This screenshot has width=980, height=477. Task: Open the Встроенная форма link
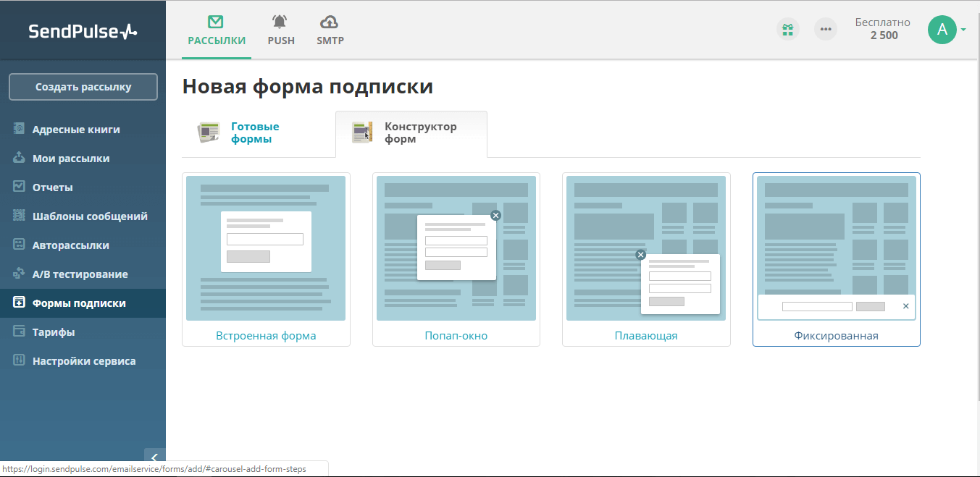pyautogui.click(x=266, y=336)
